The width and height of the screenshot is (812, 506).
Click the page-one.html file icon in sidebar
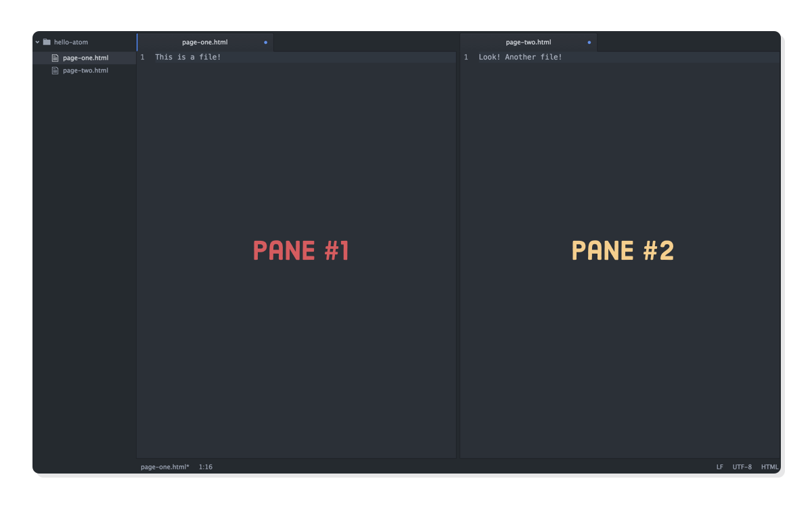tap(55, 57)
